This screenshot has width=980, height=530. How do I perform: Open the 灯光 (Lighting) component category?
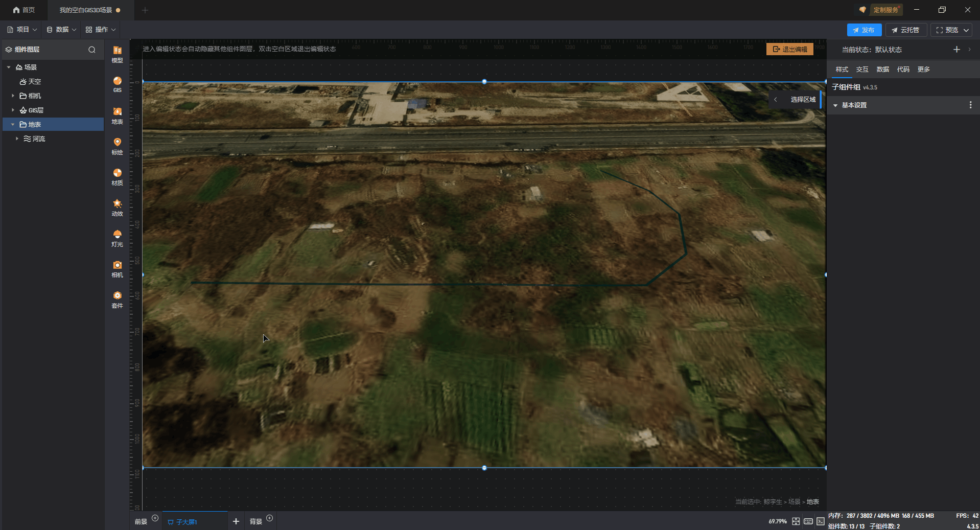coord(117,237)
